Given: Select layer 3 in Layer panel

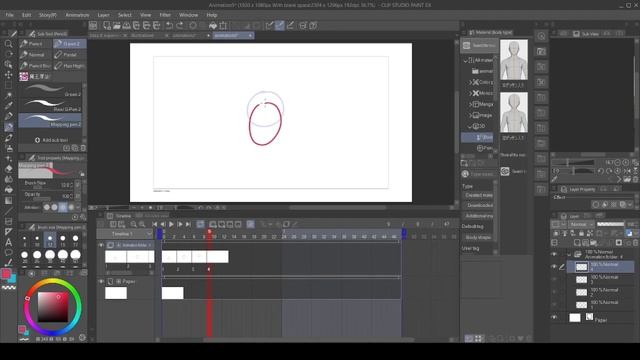Looking at the screenshot, I should (x=600, y=280).
